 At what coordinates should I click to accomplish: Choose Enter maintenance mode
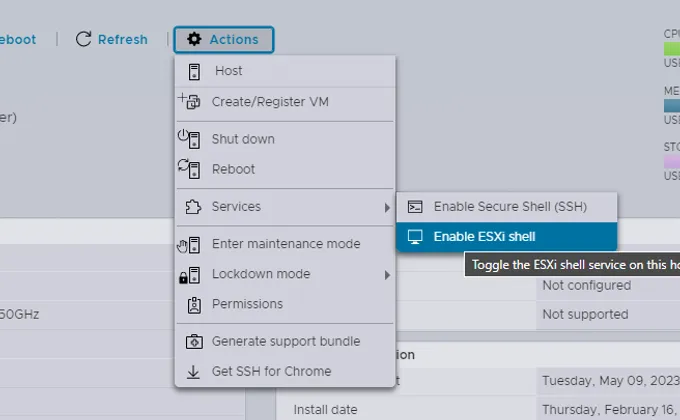click(285, 244)
